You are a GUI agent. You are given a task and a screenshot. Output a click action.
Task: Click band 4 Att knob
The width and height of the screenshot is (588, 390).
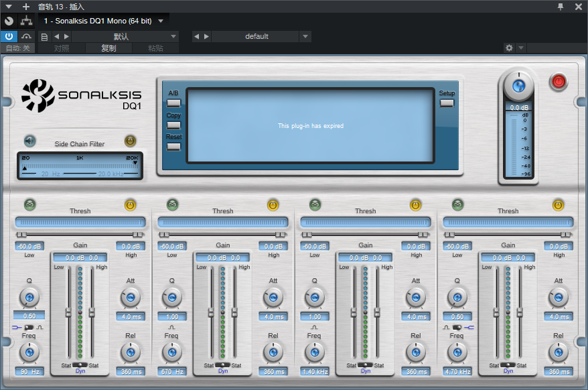(x=559, y=298)
